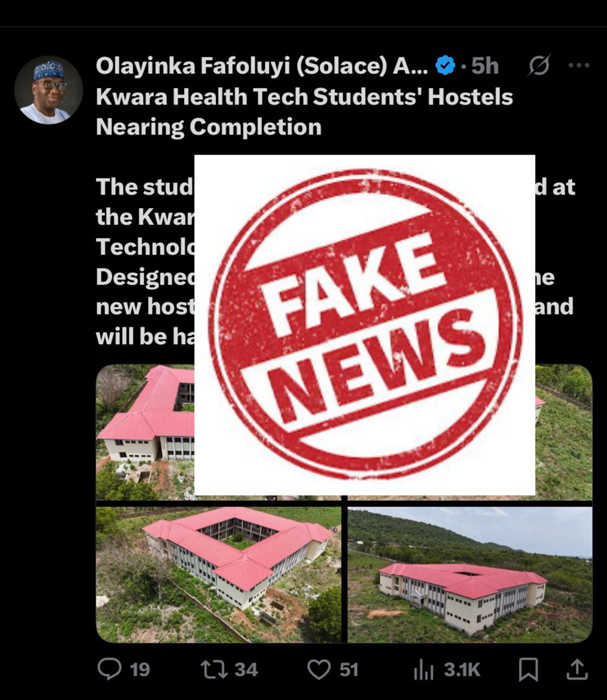
Task: Click the 34 reposts count
Action: [246, 670]
